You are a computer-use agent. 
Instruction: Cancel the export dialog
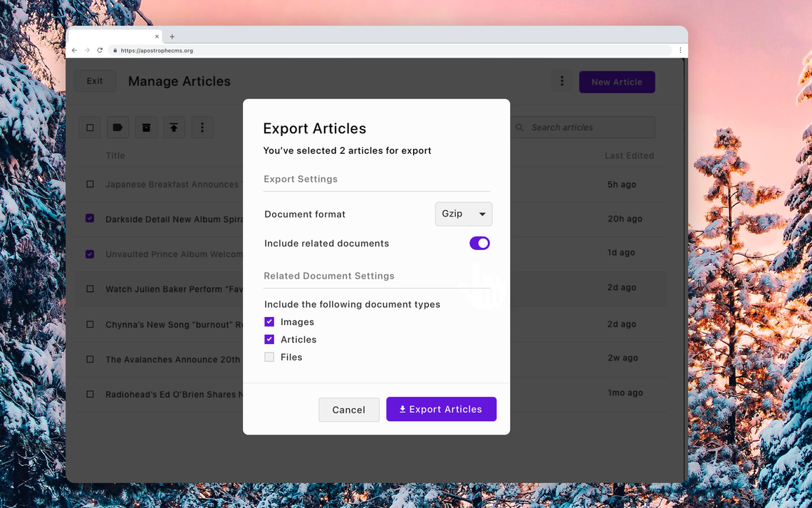pyautogui.click(x=349, y=410)
